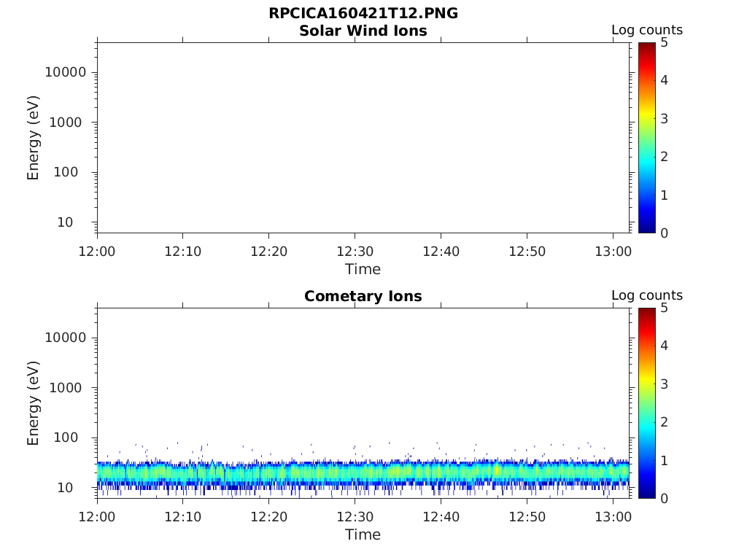Viewport: 747px width, 560px height.
Task: Pick the 12:00 tick under Cometary Ions plot
Action: pos(97,517)
